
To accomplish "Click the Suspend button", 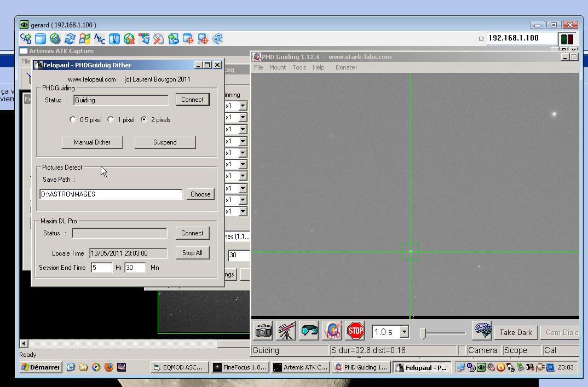I will point(165,142).
